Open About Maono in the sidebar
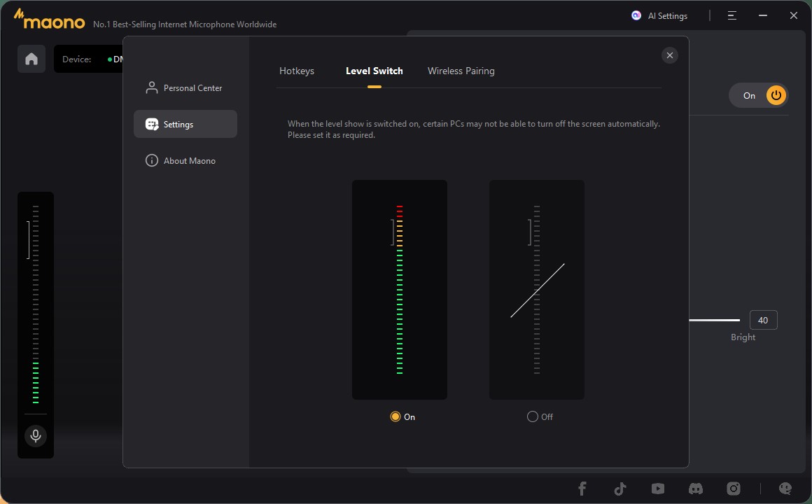 [185, 161]
